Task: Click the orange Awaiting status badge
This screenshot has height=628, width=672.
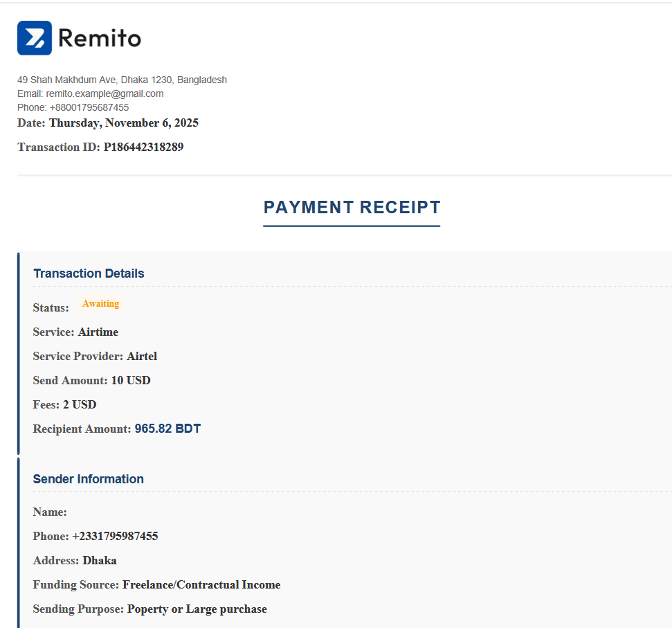Action: pyautogui.click(x=100, y=304)
